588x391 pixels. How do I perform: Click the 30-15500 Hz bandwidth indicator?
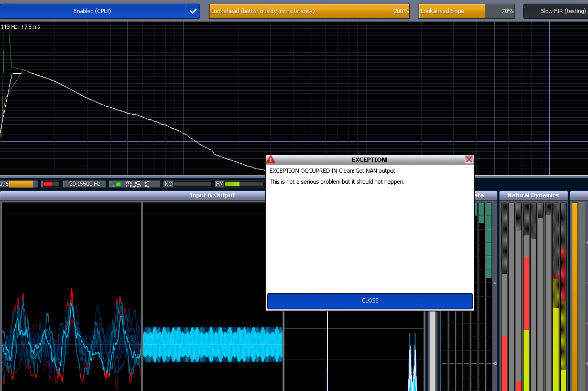85,184
